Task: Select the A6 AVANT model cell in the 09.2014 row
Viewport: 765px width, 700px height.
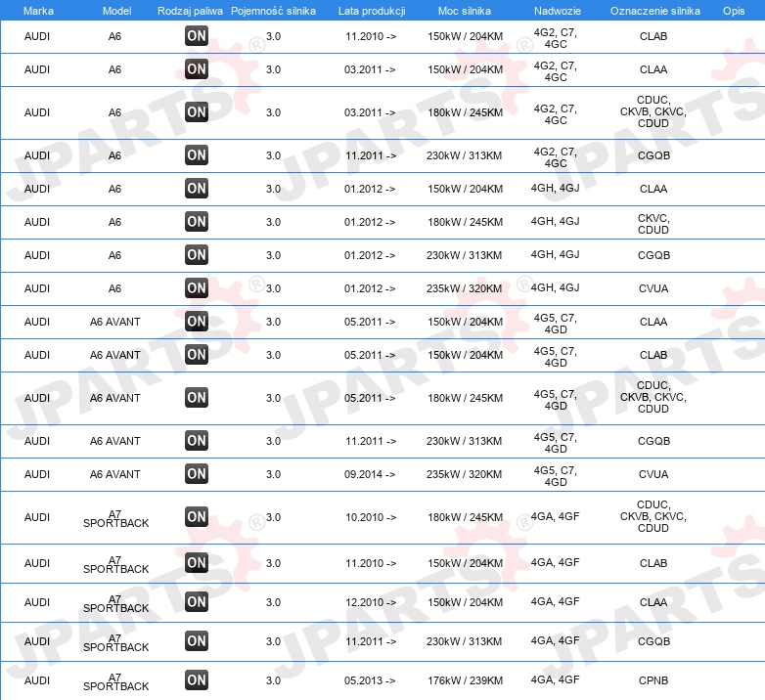Action: click(115, 474)
